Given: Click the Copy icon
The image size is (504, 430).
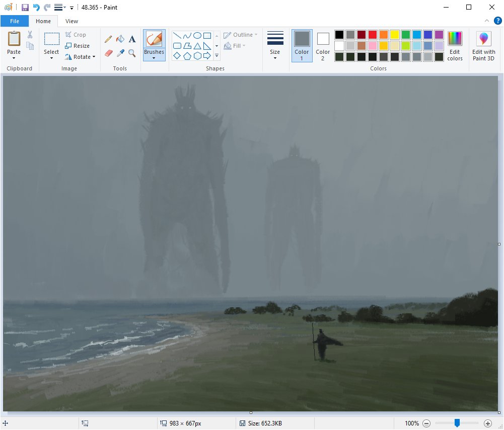Looking at the screenshot, I should 30,46.
